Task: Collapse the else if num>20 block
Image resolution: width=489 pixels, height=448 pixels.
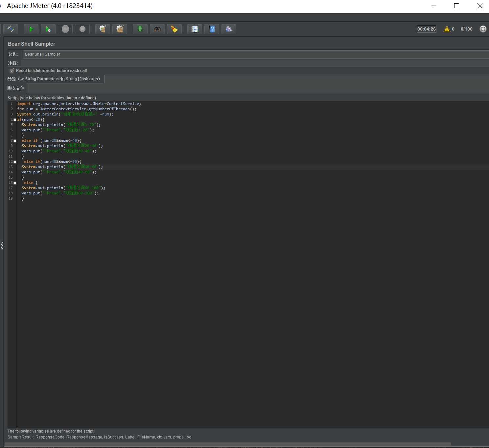Action: [15, 141]
